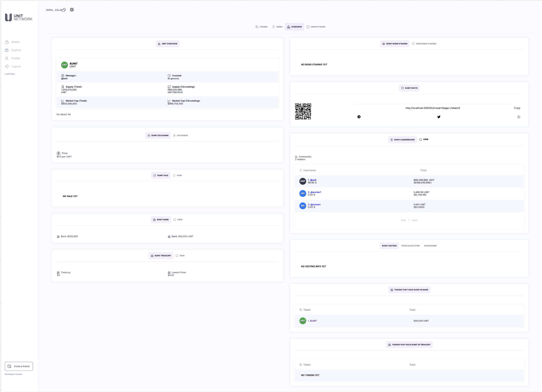Open Explore in the sidebar

coord(16,50)
